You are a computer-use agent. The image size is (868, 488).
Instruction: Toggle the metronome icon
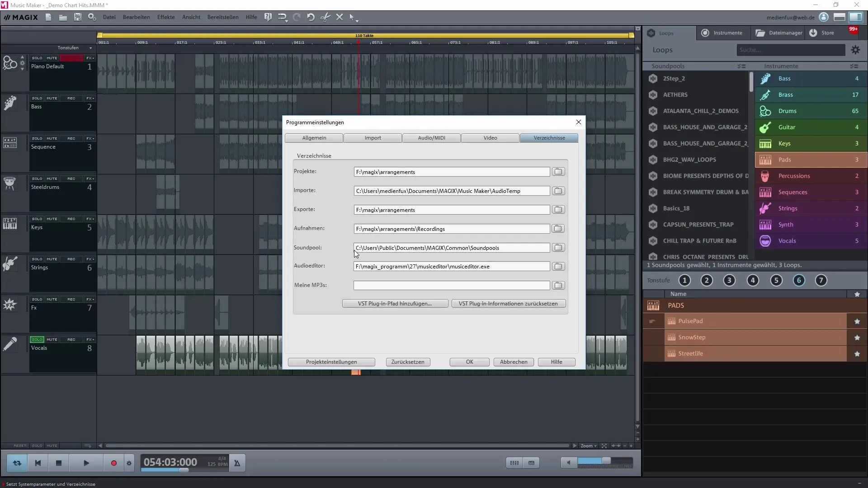point(237,463)
